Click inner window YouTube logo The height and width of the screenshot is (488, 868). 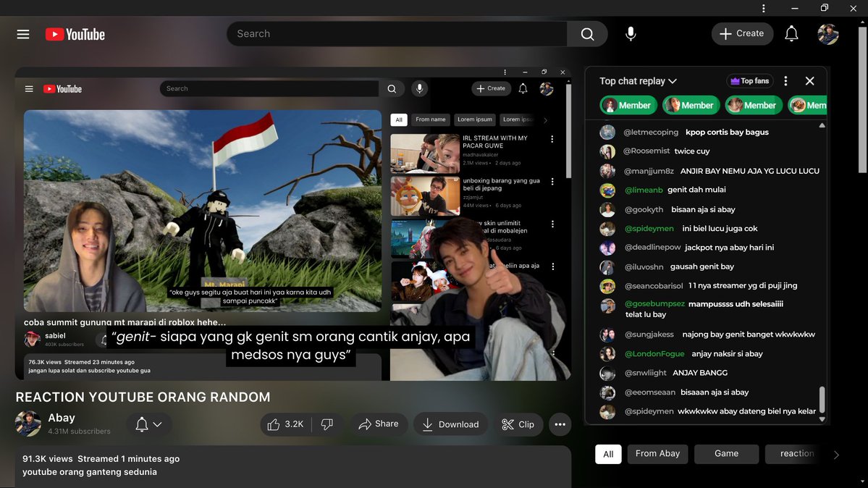click(62, 88)
